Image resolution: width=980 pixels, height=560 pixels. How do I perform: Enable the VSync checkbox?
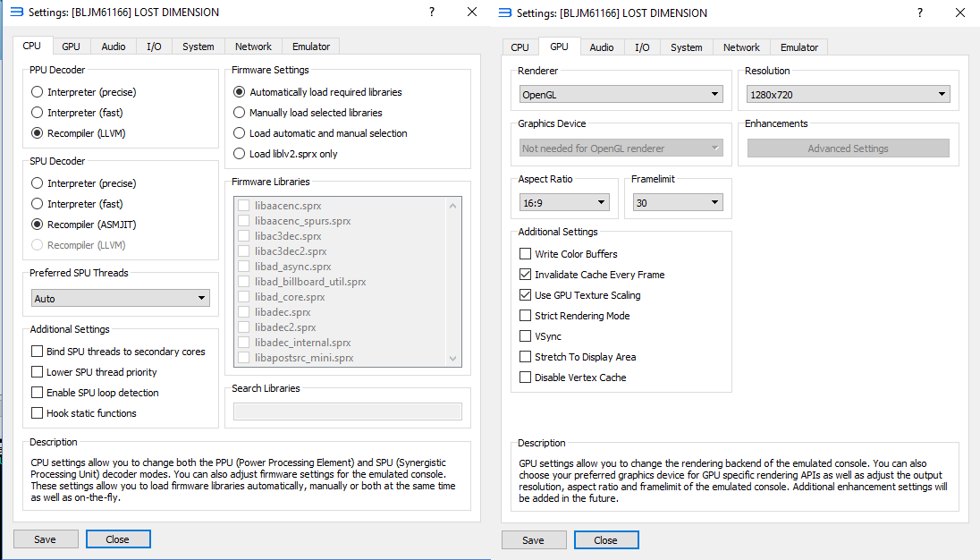(x=526, y=336)
